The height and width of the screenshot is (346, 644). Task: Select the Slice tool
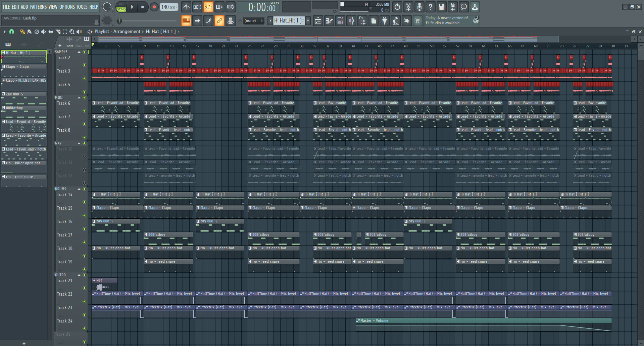(x=58, y=32)
